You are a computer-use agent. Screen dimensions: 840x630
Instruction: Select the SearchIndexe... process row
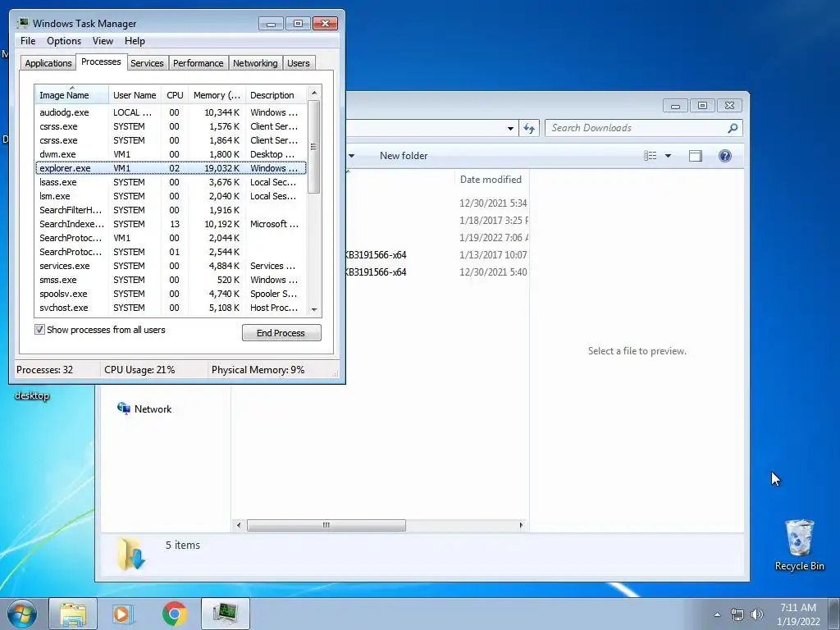171,224
